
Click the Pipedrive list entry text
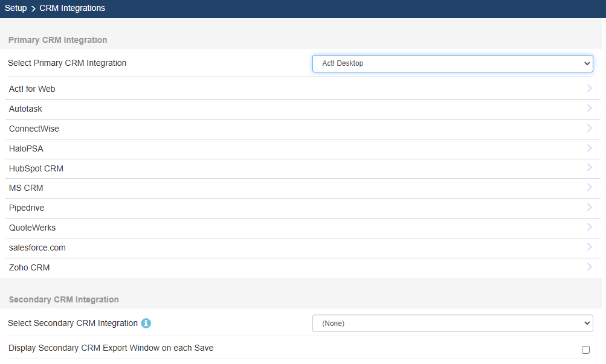click(x=27, y=208)
